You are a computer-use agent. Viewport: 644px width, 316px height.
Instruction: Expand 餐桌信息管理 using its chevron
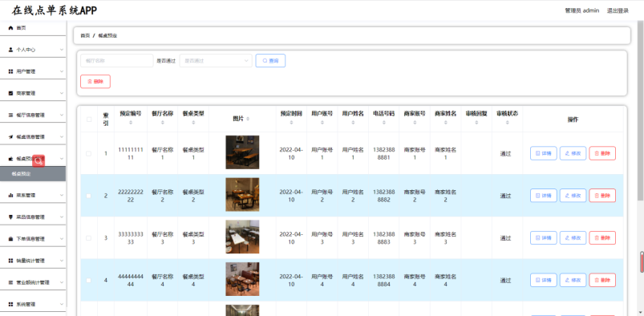click(62, 137)
